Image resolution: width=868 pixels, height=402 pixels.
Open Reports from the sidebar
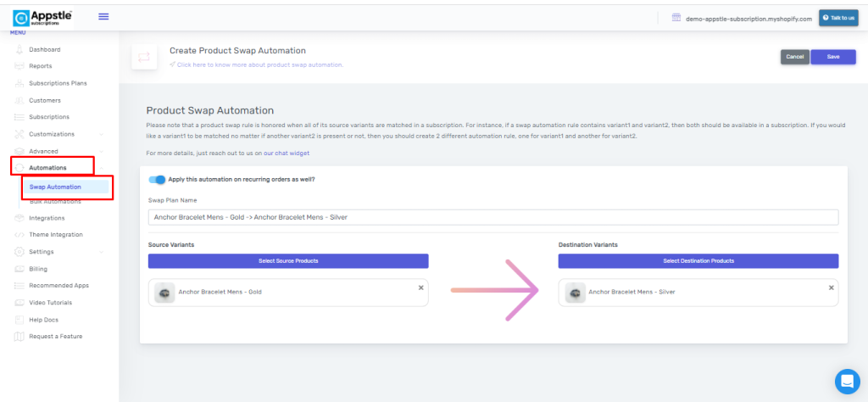[41, 66]
